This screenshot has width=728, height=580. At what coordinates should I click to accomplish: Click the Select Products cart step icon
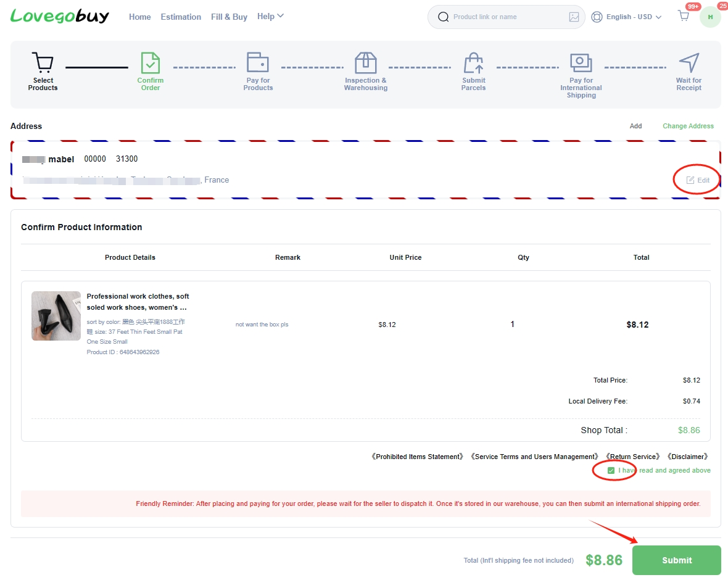[43, 62]
